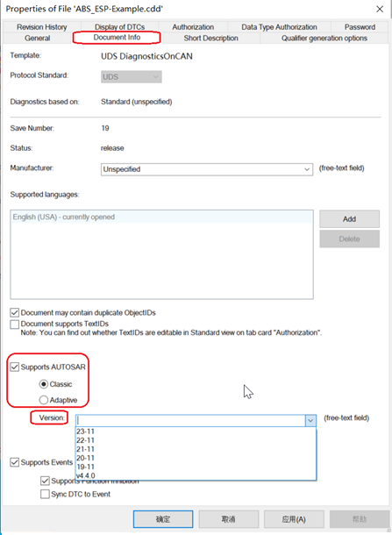Select the Qualifier generation options tab

[324, 39]
